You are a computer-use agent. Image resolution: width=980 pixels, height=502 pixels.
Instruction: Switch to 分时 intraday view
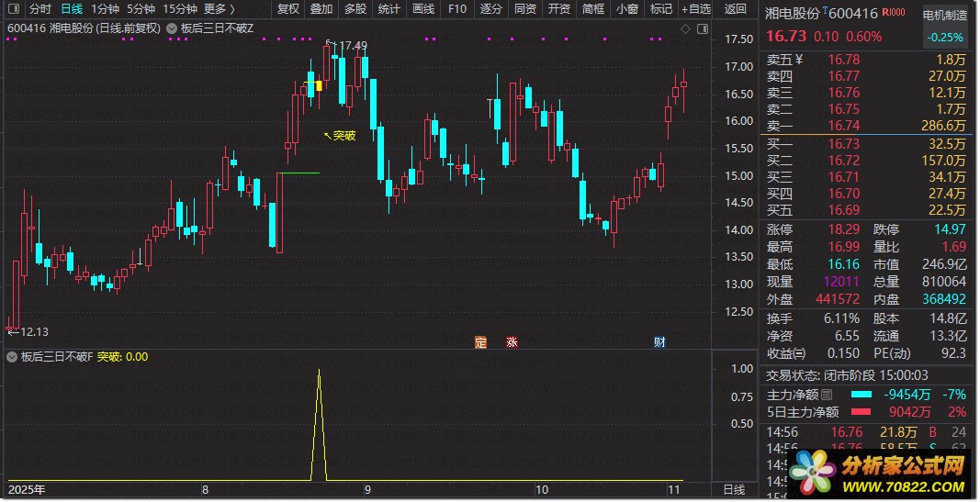click(40, 9)
